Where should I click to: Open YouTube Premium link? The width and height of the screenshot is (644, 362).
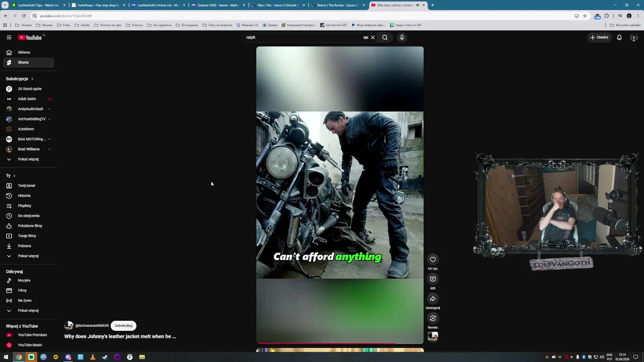(28, 335)
